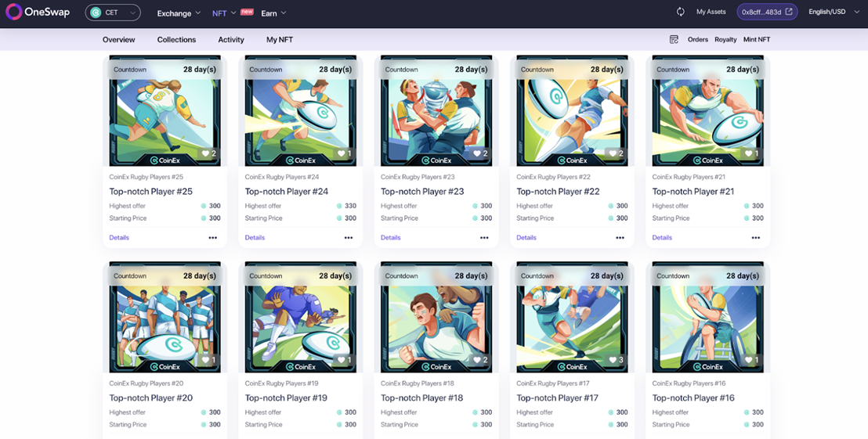The image size is (868, 439).
Task: Open Top-notch Player #22 artwork thumbnail
Action: coord(572,110)
